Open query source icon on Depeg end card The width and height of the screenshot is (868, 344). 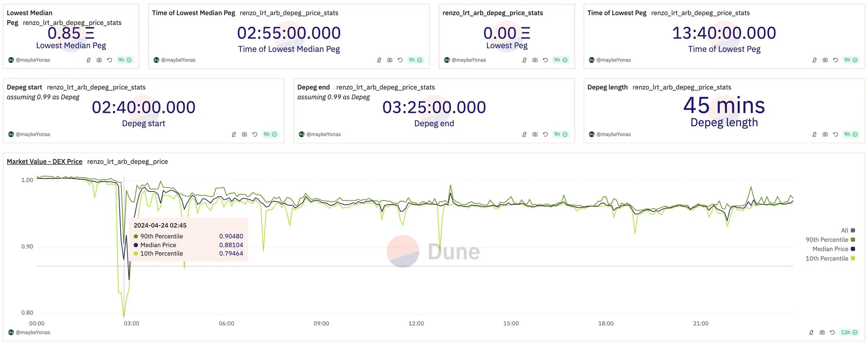point(524,134)
